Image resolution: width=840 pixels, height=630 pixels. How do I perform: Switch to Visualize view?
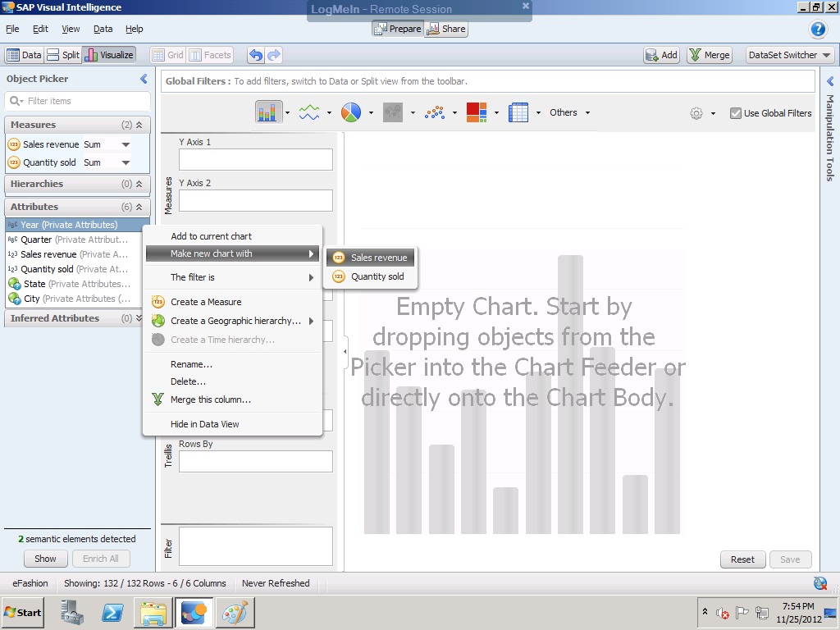click(x=109, y=55)
